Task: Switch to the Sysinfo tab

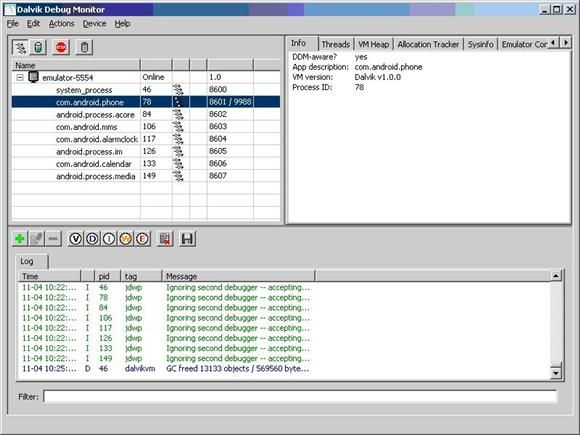Action: (480, 44)
